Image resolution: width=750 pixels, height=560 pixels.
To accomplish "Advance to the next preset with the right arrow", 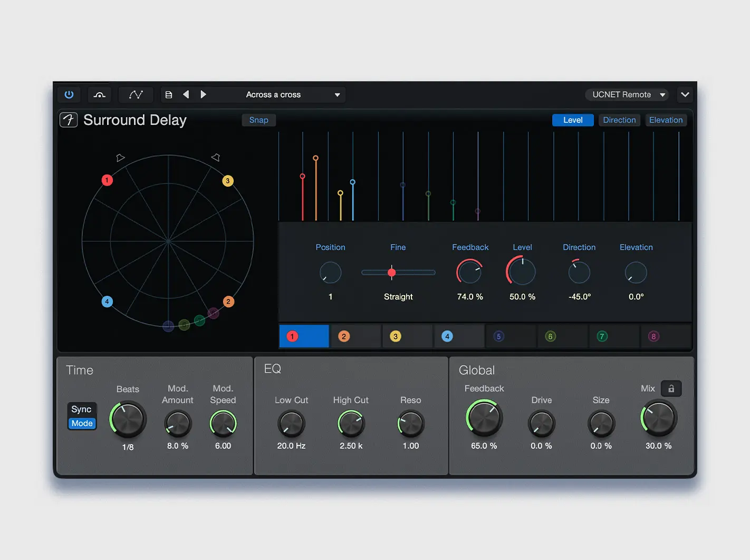I will click(x=204, y=94).
